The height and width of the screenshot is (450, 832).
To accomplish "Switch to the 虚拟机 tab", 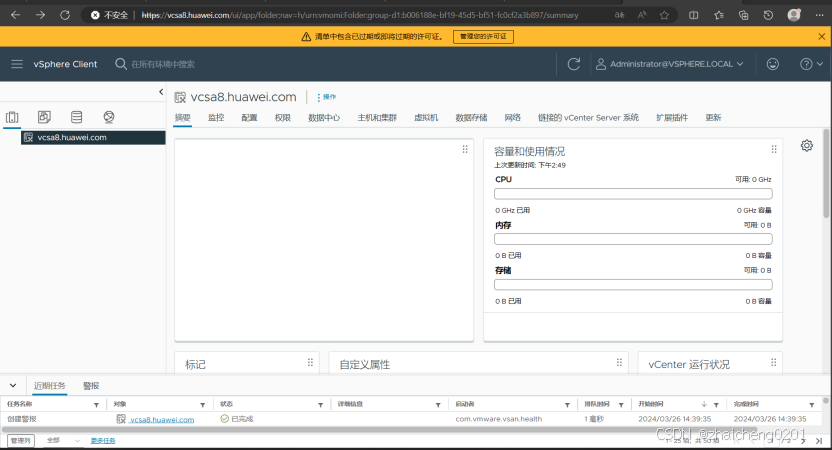I will click(x=426, y=118).
